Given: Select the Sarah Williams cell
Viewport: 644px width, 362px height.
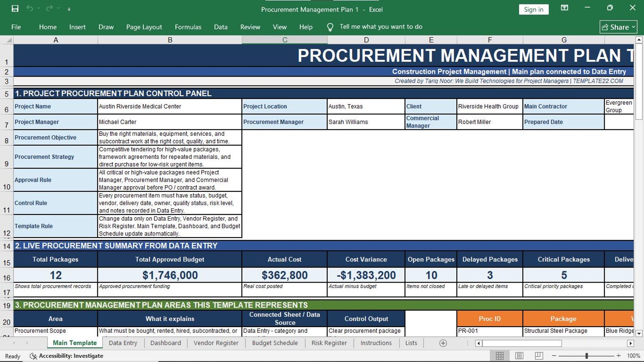Looking at the screenshot, I should click(366, 122).
